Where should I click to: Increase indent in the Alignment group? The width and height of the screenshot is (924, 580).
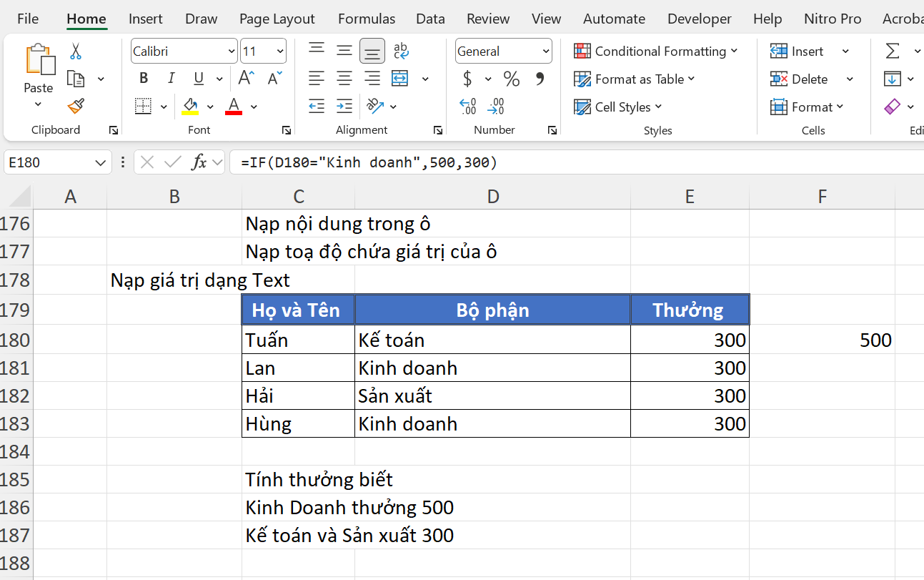(344, 107)
